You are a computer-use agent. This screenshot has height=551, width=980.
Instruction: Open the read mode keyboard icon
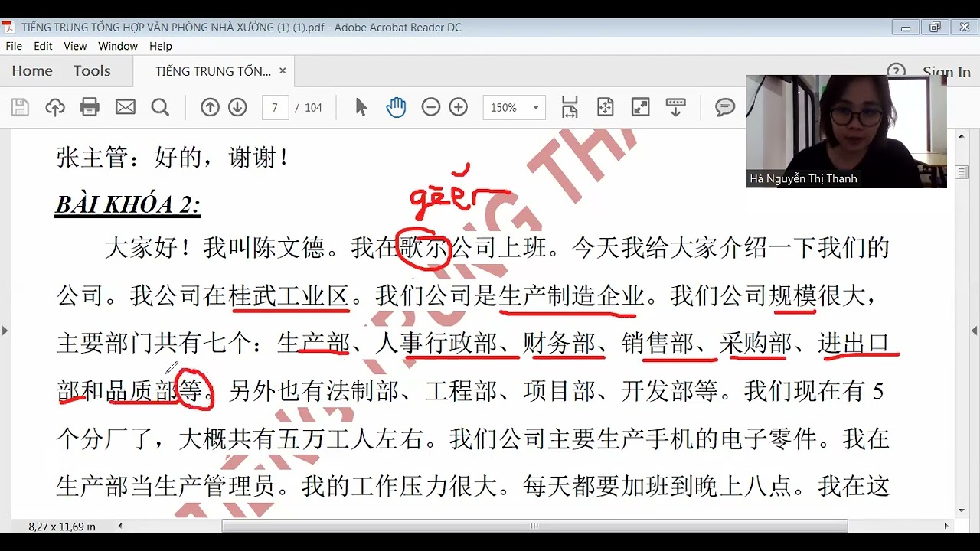point(675,108)
